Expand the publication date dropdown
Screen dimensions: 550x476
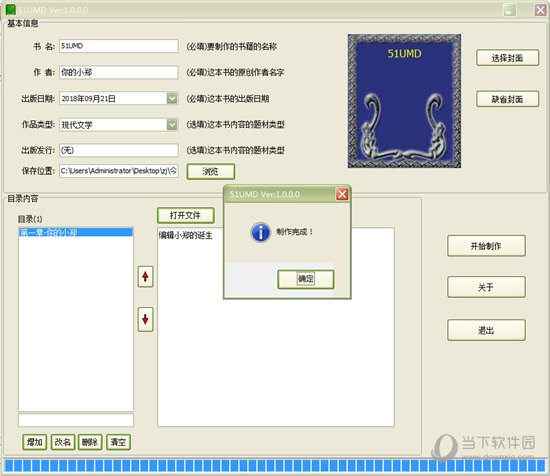[x=172, y=99]
